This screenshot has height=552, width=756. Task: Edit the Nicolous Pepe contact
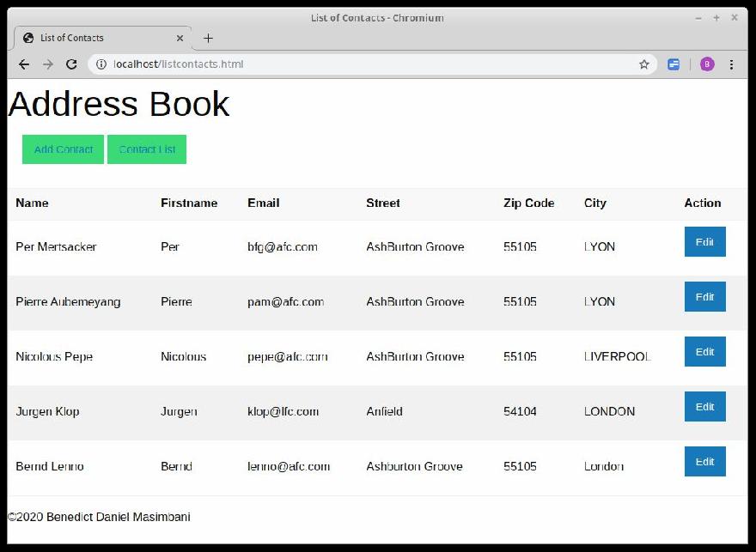coord(705,352)
